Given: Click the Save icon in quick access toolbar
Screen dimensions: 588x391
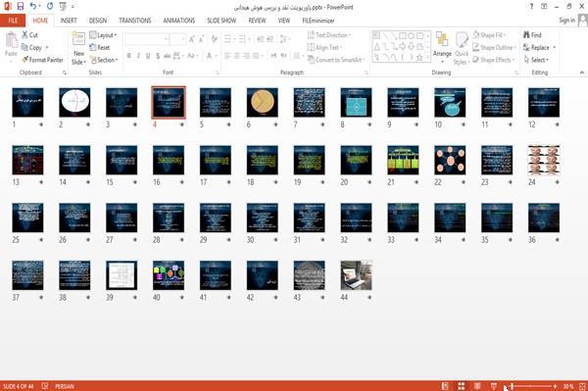Looking at the screenshot, I should point(21,7).
